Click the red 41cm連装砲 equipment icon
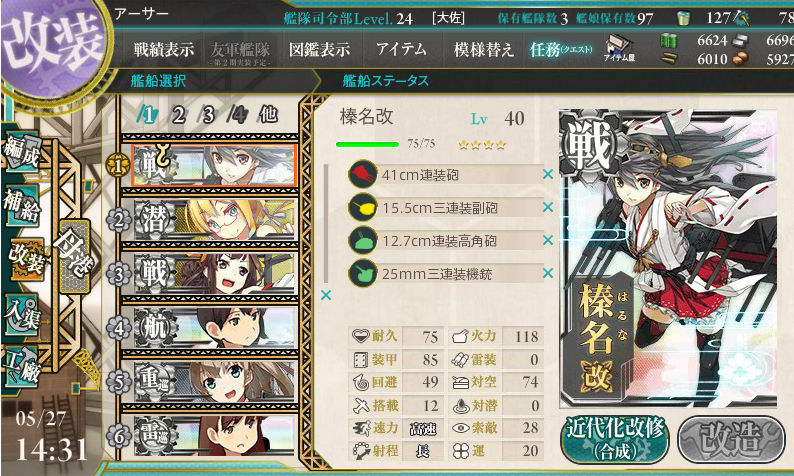 [x=363, y=175]
